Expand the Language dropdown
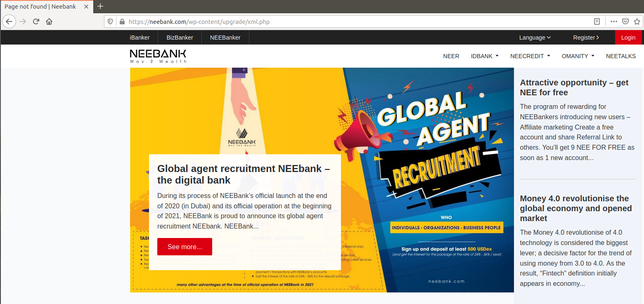The height and width of the screenshot is (304, 644). (x=535, y=38)
